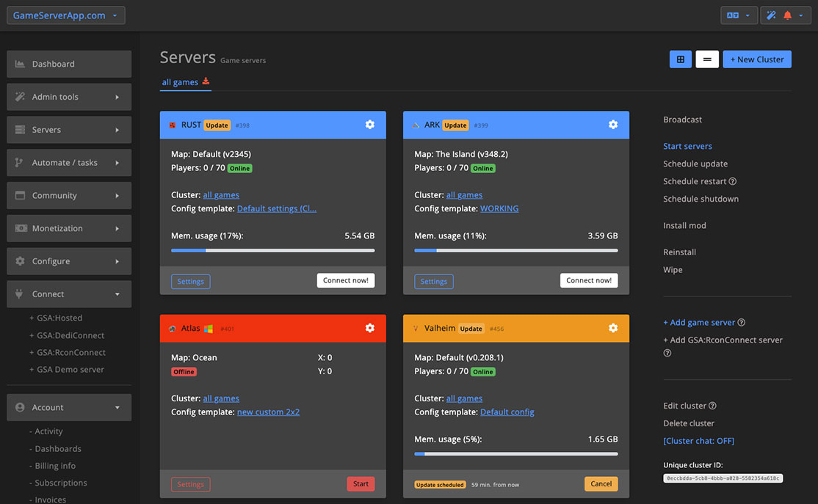Click the Update badge on the RUST header

point(217,125)
